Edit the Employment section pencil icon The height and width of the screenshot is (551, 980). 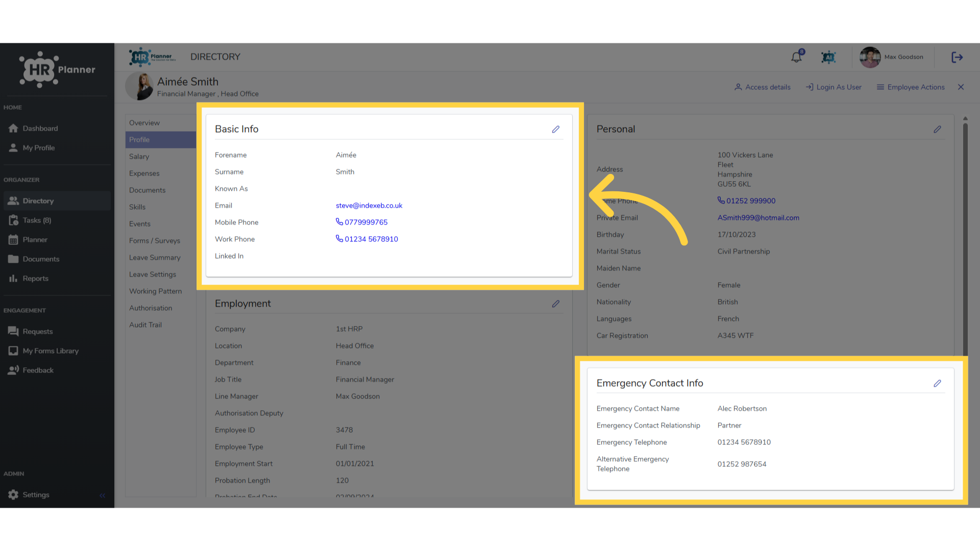coord(556,304)
